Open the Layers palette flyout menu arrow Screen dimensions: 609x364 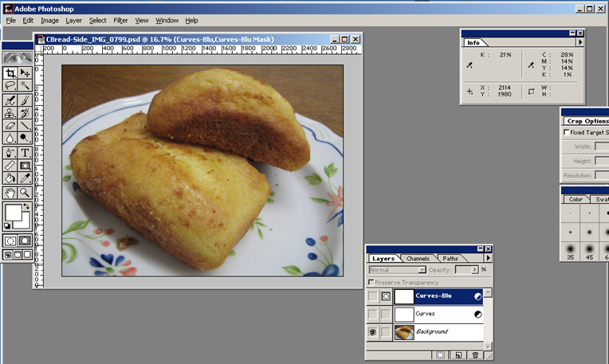pyautogui.click(x=488, y=258)
